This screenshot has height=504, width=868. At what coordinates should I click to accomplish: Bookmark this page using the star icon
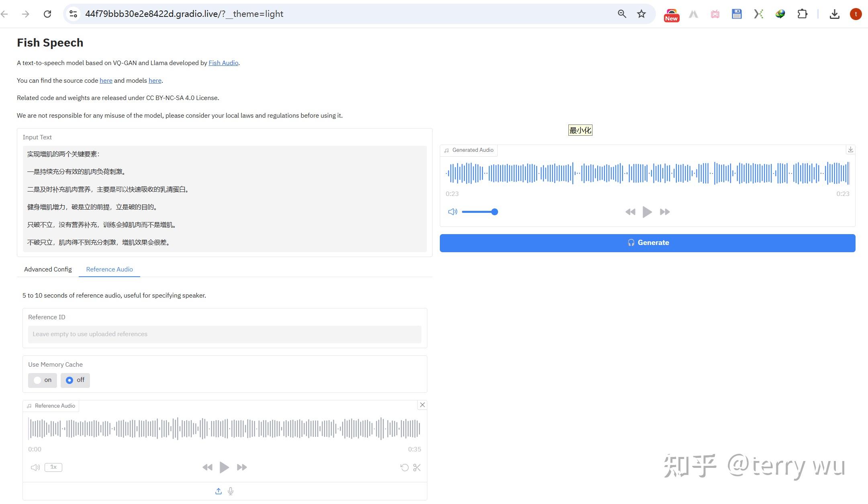point(641,13)
